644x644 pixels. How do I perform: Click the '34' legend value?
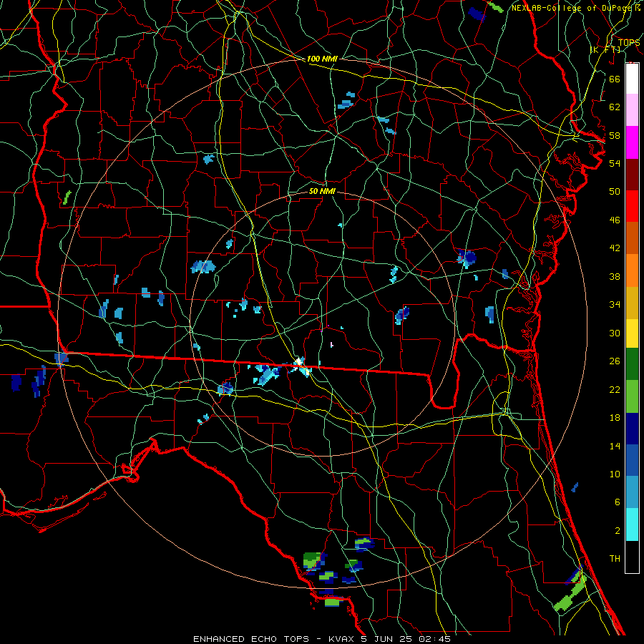coord(615,305)
